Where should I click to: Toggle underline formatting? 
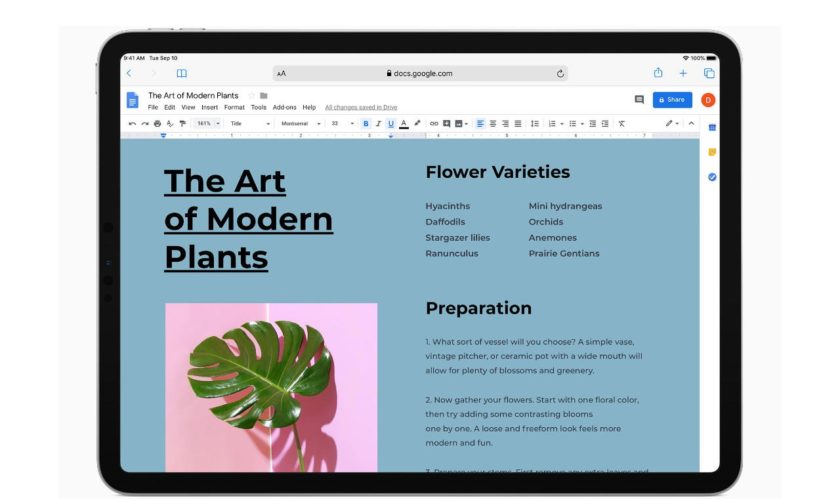click(x=390, y=124)
